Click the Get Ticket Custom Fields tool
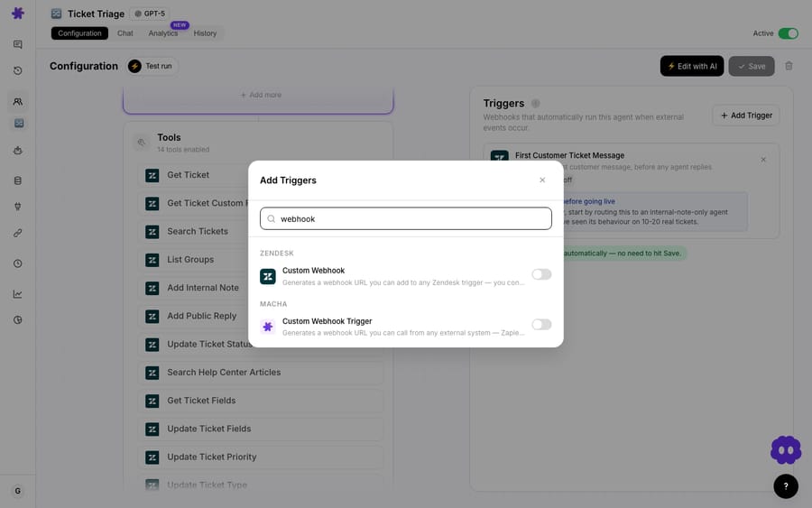Image resolution: width=812 pixels, height=508 pixels. pyautogui.click(x=194, y=204)
